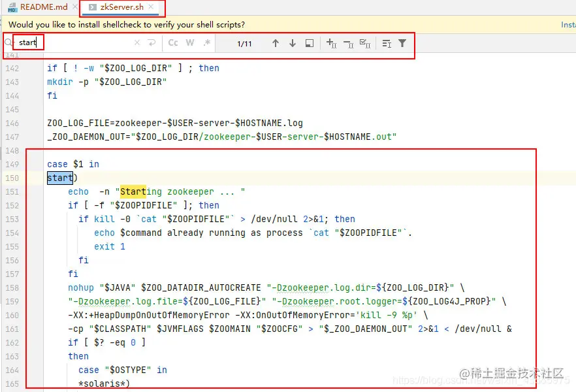Add selection for next occurrence
The height and width of the screenshot is (392, 576).
(331, 43)
